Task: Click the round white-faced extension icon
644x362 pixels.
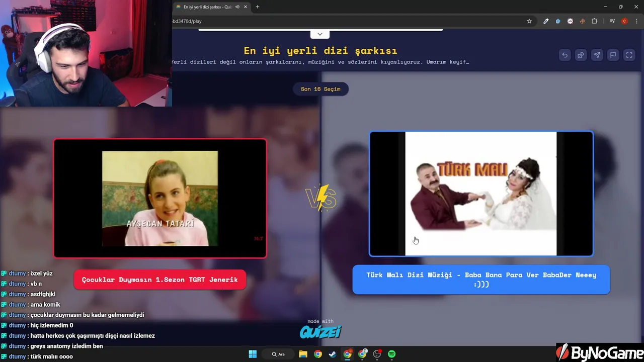Action: coord(570,21)
